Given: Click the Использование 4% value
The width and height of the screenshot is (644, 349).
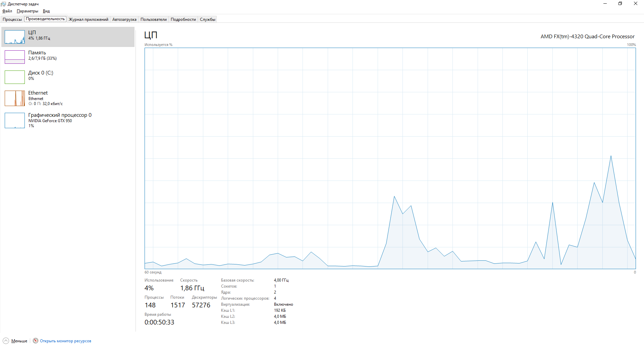Looking at the screenshot, I should click(149, 288).
